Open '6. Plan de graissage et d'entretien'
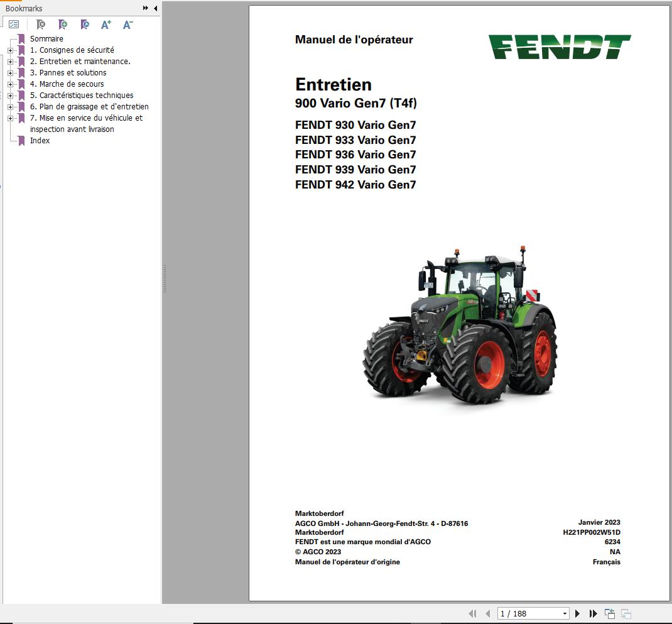The image size is (672, 624). [89, 107]
